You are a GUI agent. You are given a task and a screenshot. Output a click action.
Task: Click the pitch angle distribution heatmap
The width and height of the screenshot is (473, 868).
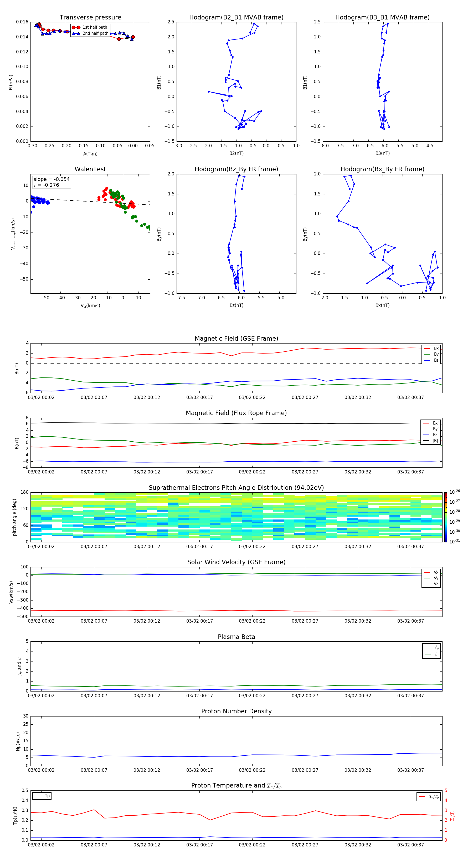236,517
